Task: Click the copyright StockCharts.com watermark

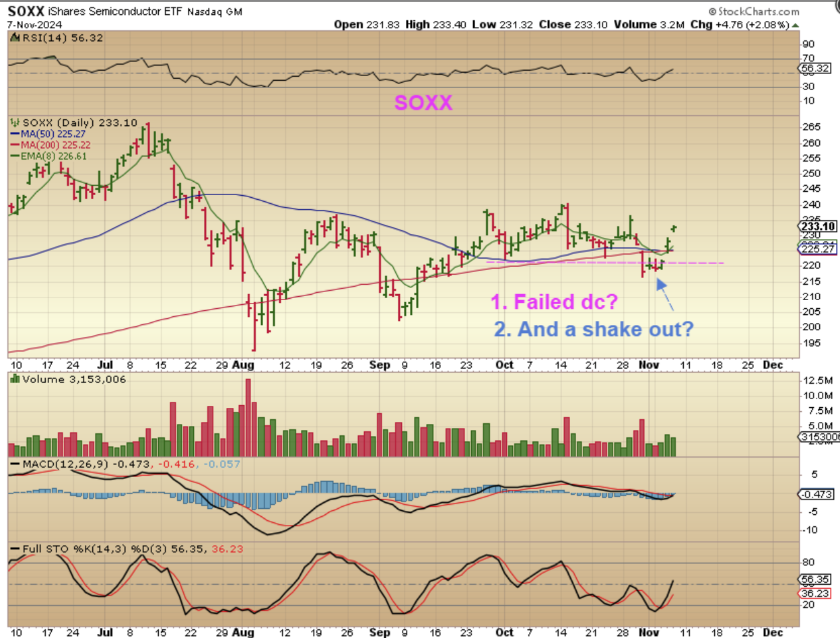Action: pyautogui.click(x=753, y=11)
